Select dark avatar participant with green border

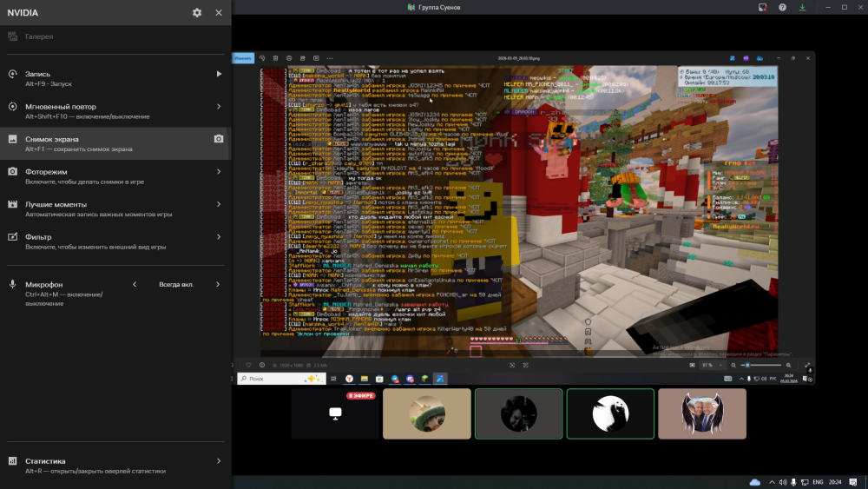click(x=519, y=413)
